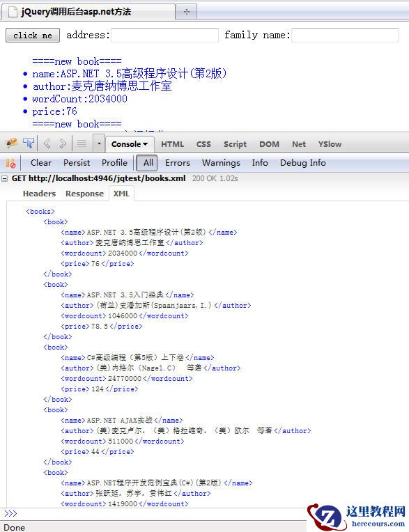Switch to the Net panel
The height and width of the screenshot is (532, 409).
click(x=299, y=144)
